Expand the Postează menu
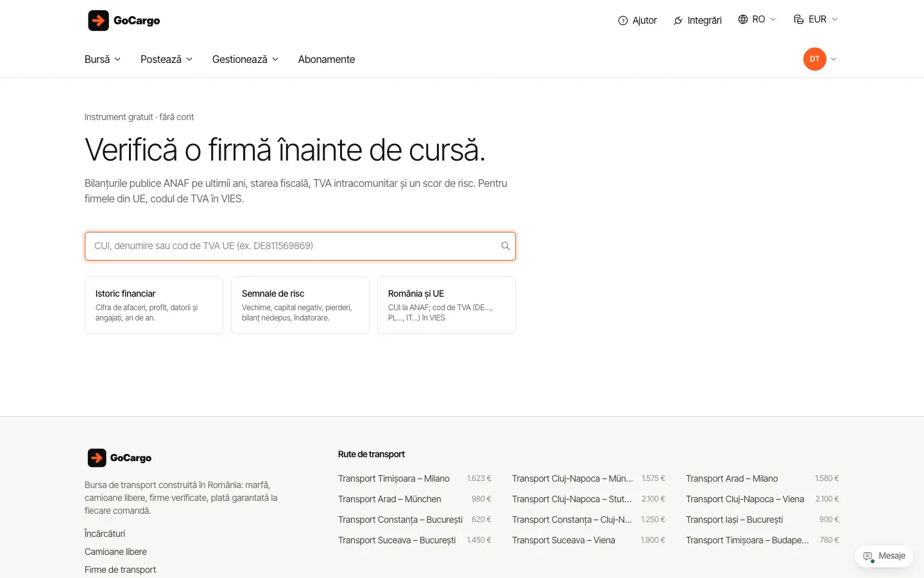Image resolution: width=924 pixels, height=578 pixels. (x=167, y=59)
